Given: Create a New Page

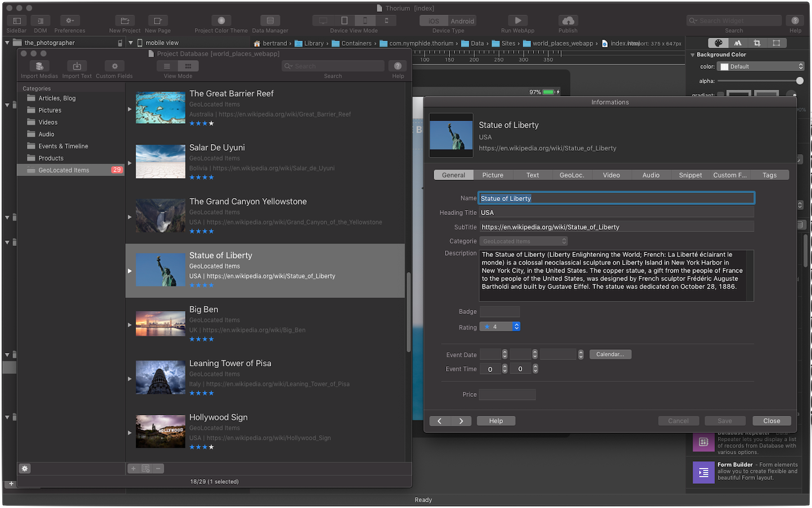Looking at the screenshot, I should pos(158,21).
